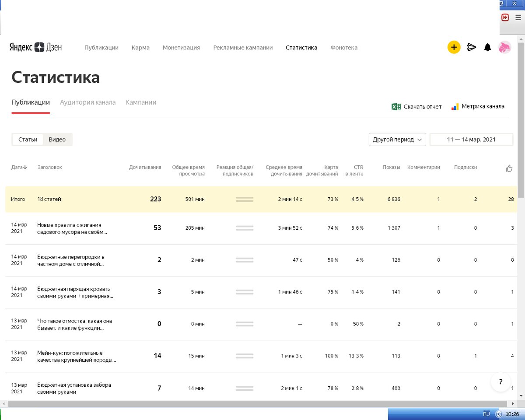Click the tray expand arrow near clock
This screenshot has height=420, width=525.
click(x=498, y=414)
